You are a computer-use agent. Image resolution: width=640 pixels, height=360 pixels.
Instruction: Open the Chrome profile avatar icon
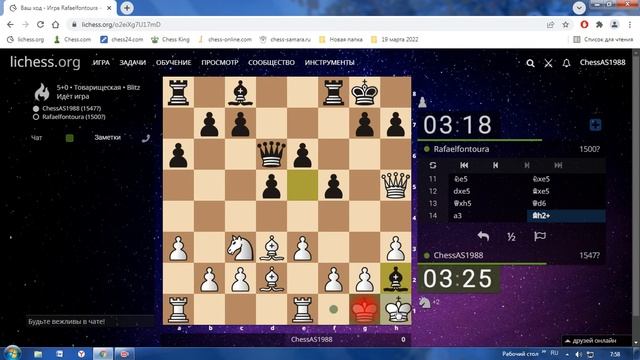(x=614, y=24)
